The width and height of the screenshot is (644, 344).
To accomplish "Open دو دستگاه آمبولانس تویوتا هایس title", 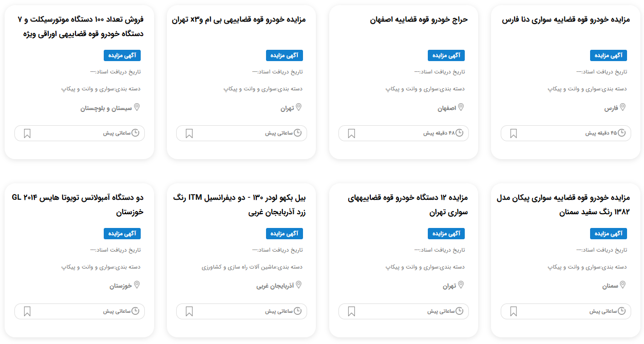I will [x=77, y=205].
